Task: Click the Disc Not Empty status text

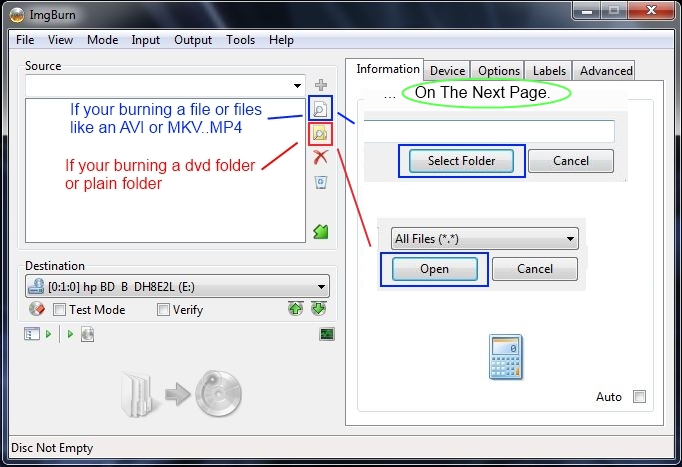Action: (52, 448)
